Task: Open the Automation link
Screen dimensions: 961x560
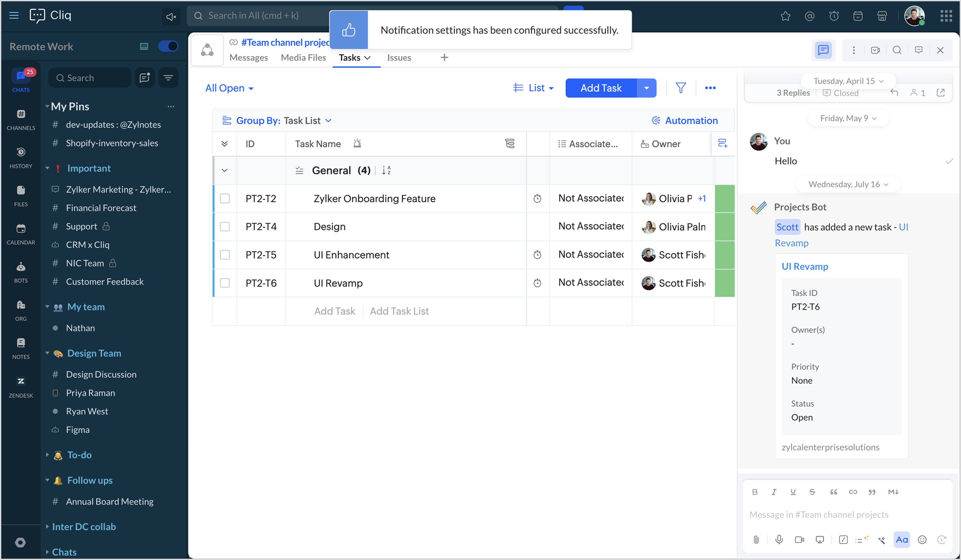Action: pos(685,120)
